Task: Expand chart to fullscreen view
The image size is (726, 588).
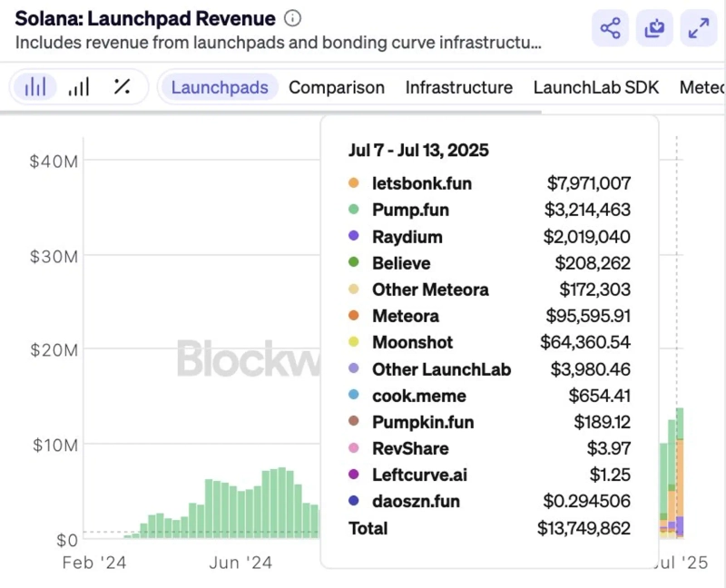Action: [x=699, y=28]
